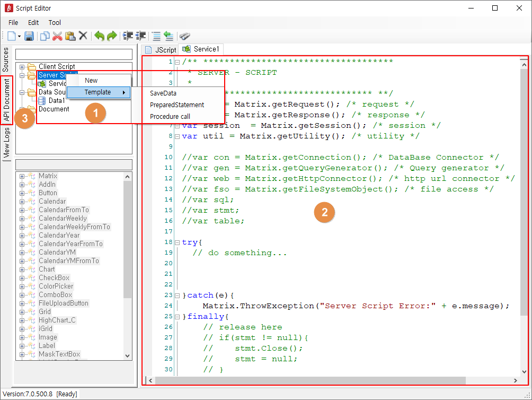Open the New file dropdown arrow in the toolbar
The width and height of the screenshot is (532, 400).
pyautogui.click(x=19, y=36)
